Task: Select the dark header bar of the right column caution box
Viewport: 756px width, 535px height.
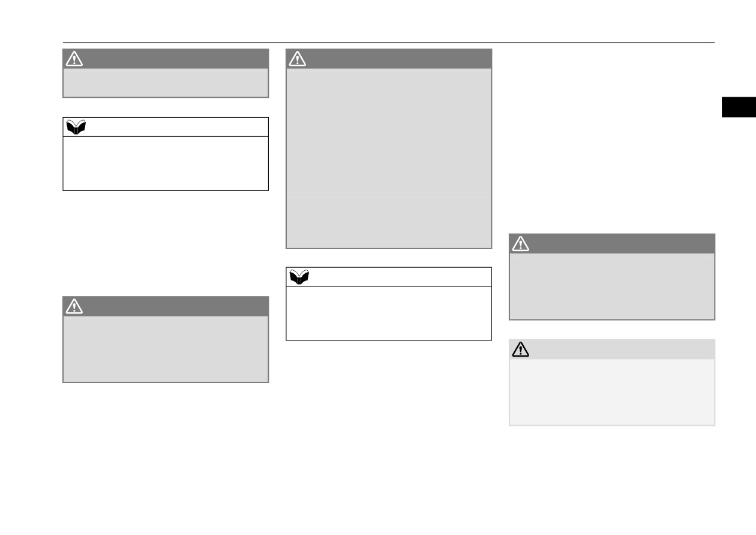Action: tap(612, 243)
